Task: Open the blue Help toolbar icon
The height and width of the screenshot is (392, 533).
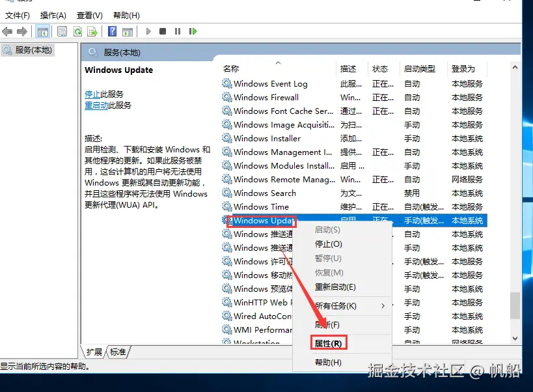Action: click(112, 32)
